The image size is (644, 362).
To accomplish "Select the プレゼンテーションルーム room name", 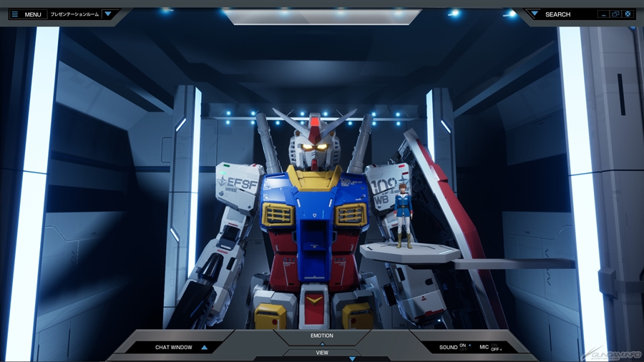I will coord(74,14).
